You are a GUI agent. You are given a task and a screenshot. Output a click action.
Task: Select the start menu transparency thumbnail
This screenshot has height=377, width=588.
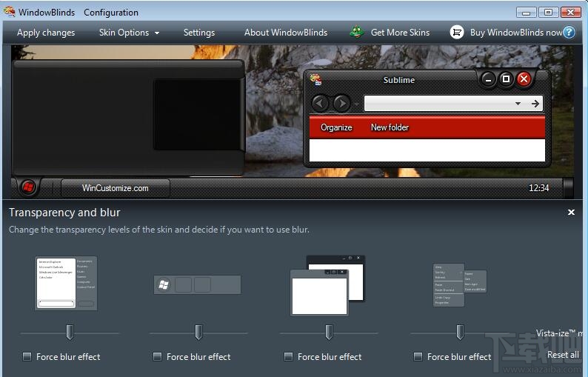[66, 283]
